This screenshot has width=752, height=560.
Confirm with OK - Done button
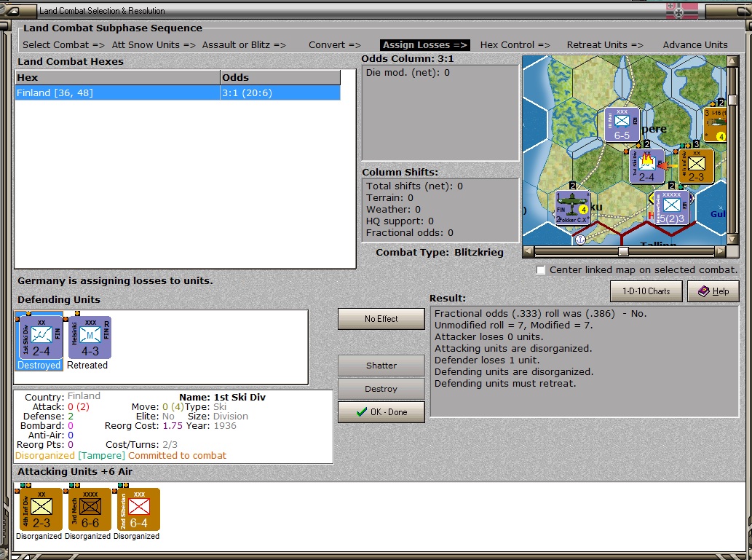tap(381, 411)
